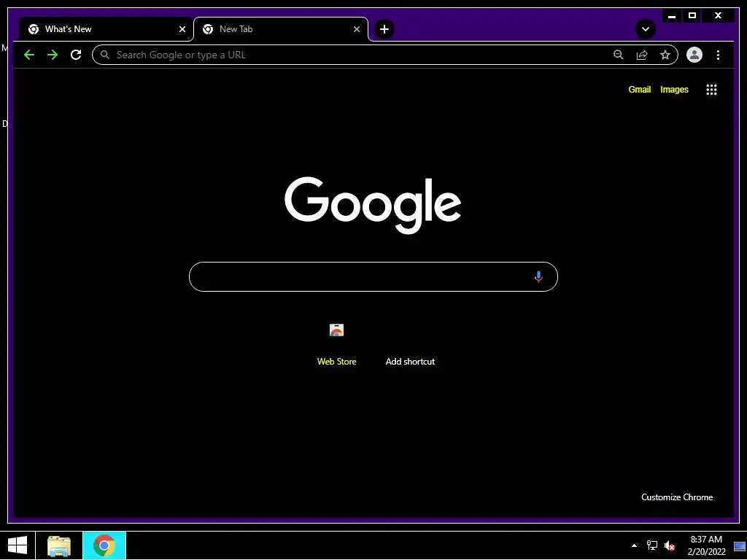This screenshot has height=560, width=747.
Task: Click the Chrome taskbar icon
Action: coord(104,545)
